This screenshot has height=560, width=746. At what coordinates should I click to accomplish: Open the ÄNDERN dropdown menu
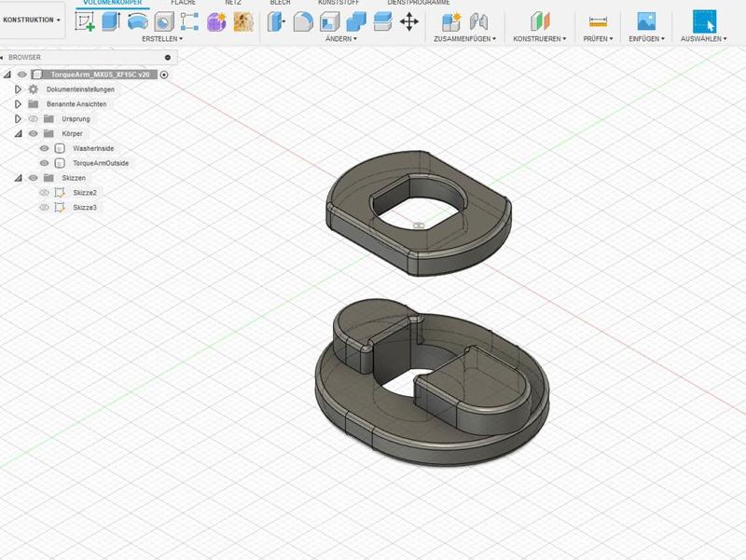pos(341,38)
